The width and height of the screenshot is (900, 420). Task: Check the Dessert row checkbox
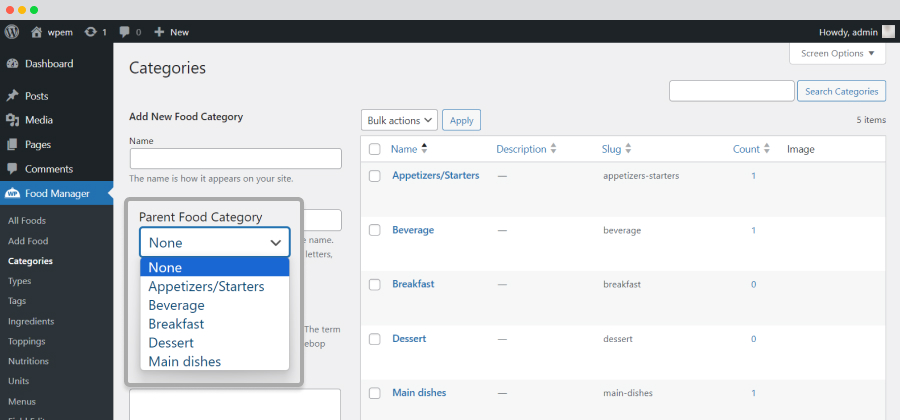click(x=375, y=339)
